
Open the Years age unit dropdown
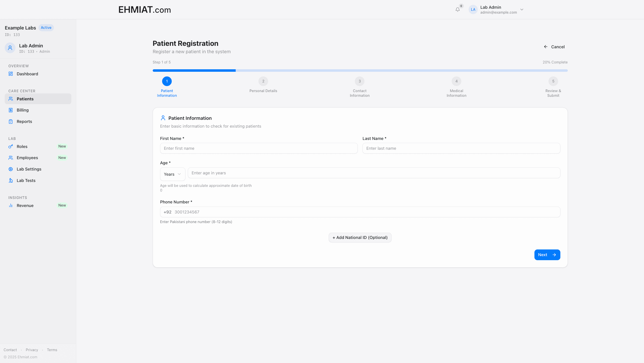coord(172,174)
